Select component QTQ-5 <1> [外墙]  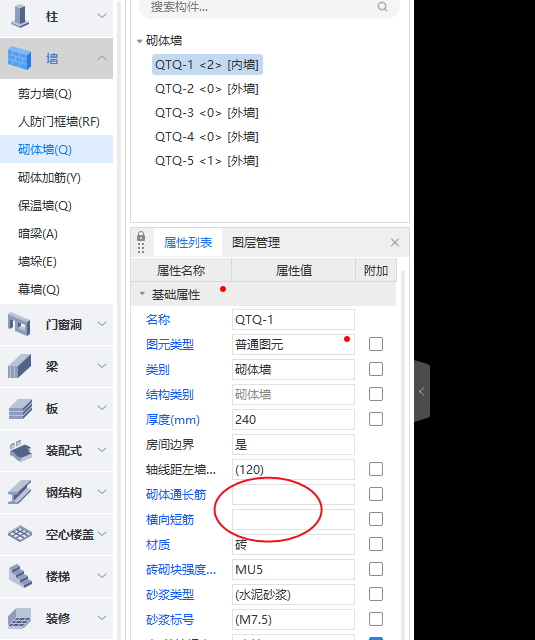[x=207, y=161]
